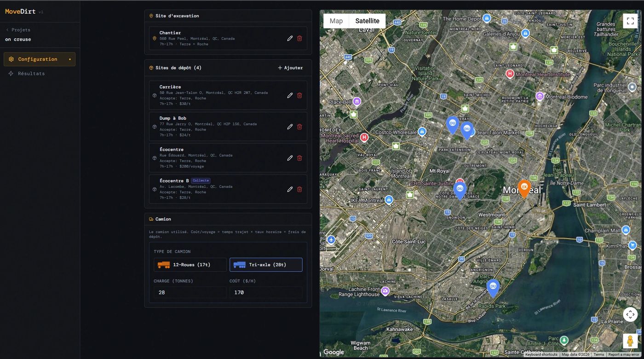
Task: Click the Carrière site name
Action: click(170, 87)
